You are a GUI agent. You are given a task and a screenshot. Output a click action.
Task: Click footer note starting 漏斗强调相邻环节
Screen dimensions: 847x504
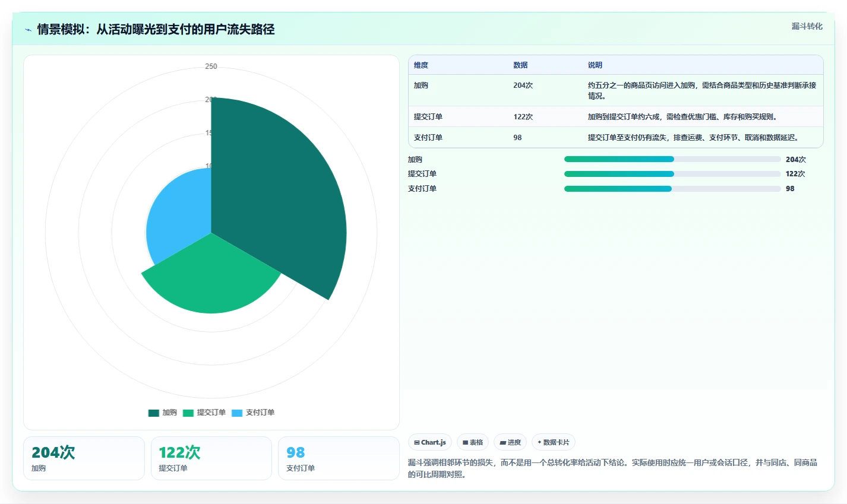[612, 468]
